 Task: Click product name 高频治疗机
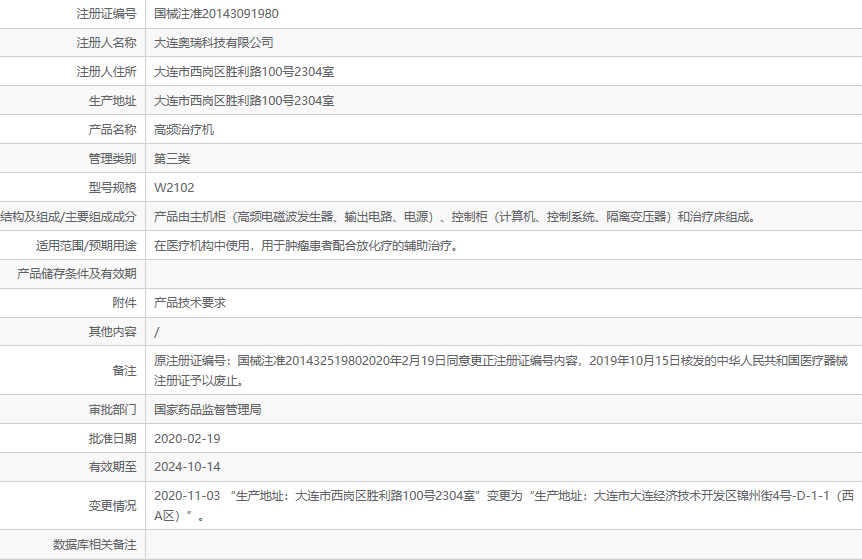pos(184,130)
